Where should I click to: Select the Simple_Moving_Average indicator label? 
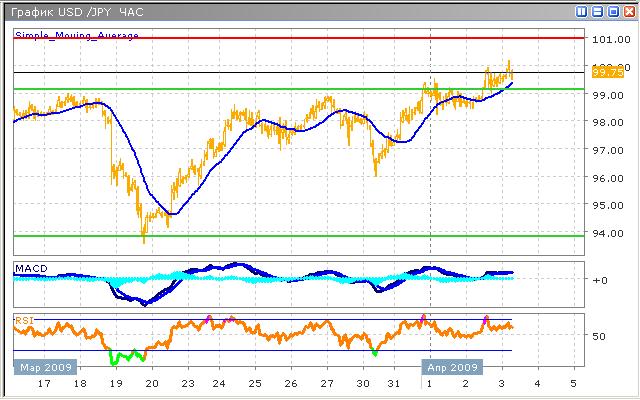point(77,35)
